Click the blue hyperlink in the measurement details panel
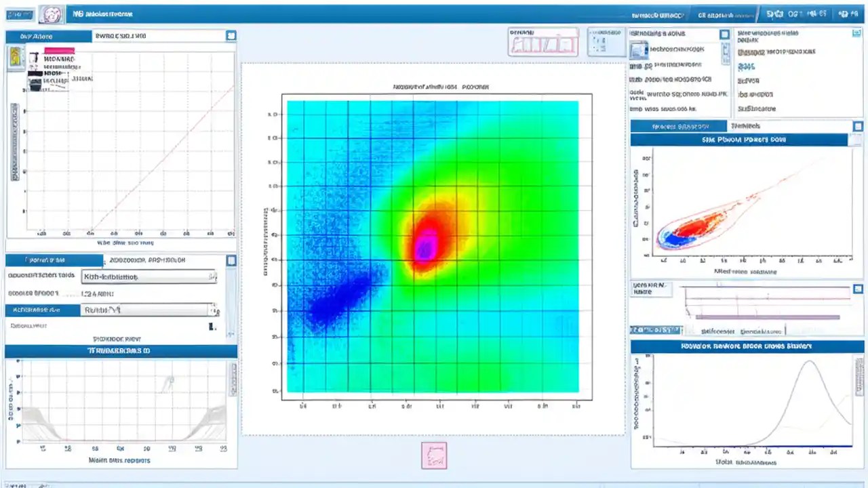 click(x=746, y=66)
